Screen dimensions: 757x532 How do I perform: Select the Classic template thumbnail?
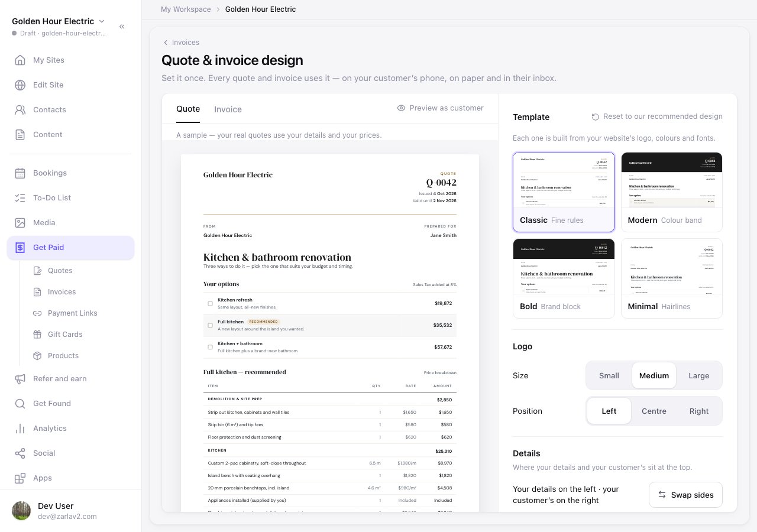point(564,192)
